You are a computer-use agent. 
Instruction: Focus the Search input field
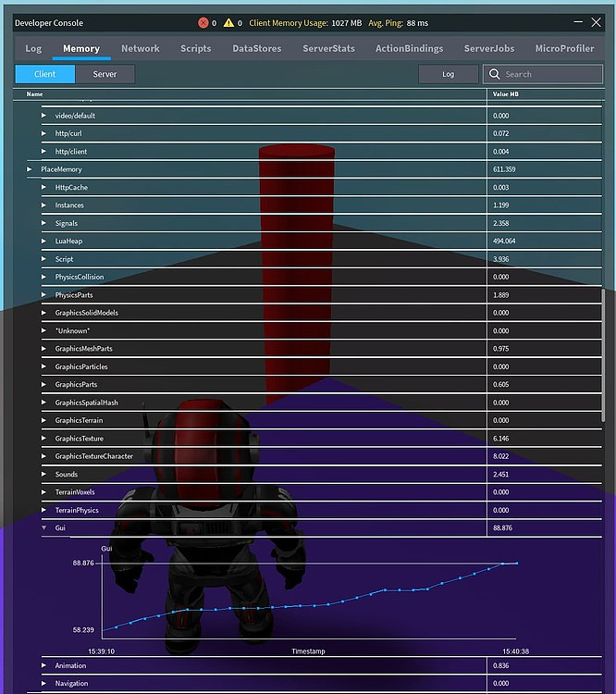[543, 74]
